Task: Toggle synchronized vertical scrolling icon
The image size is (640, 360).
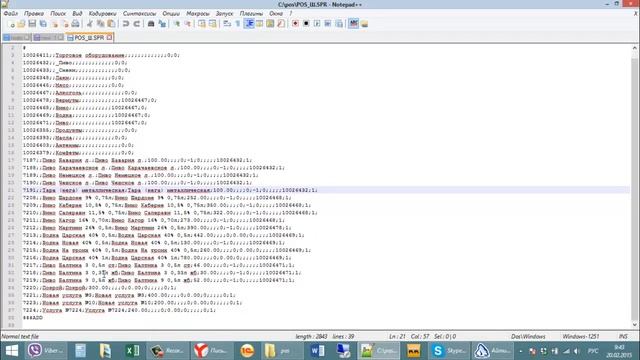Action: click(202, 24)
